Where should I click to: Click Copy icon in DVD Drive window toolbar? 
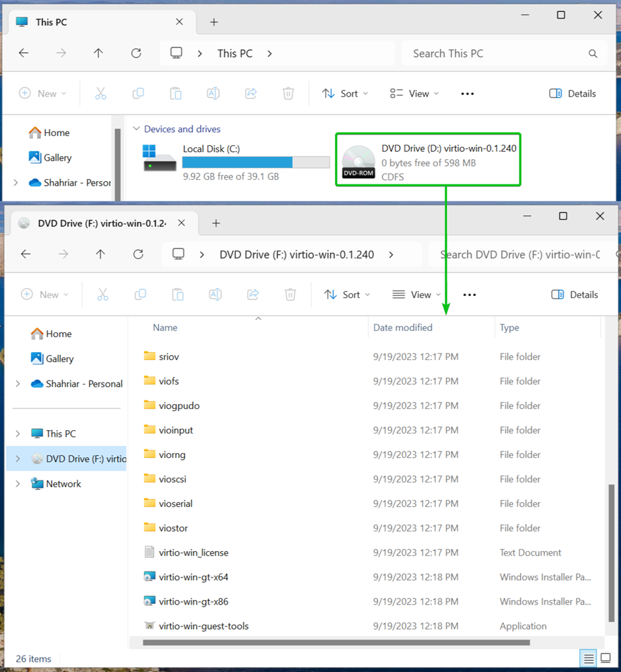coord(140,295)
